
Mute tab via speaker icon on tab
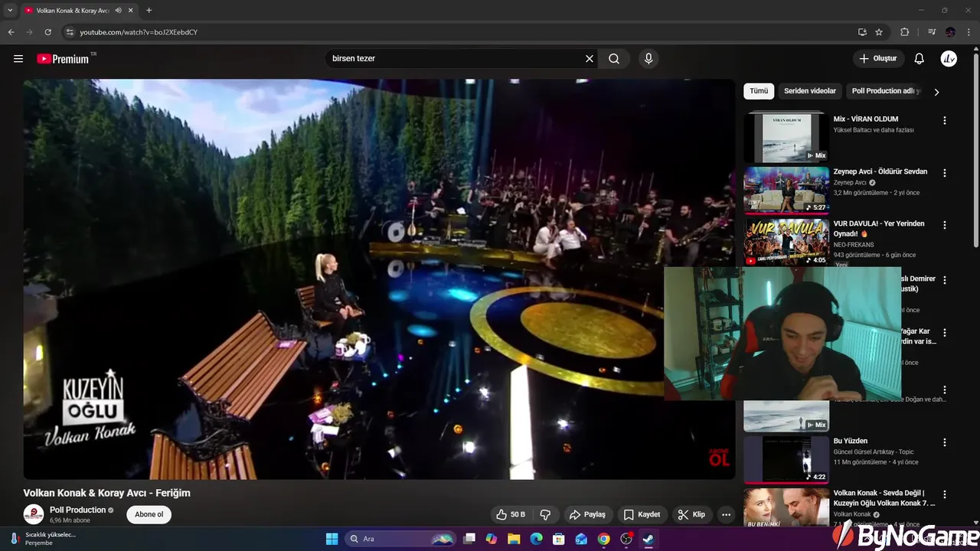[x=119, y=10]
